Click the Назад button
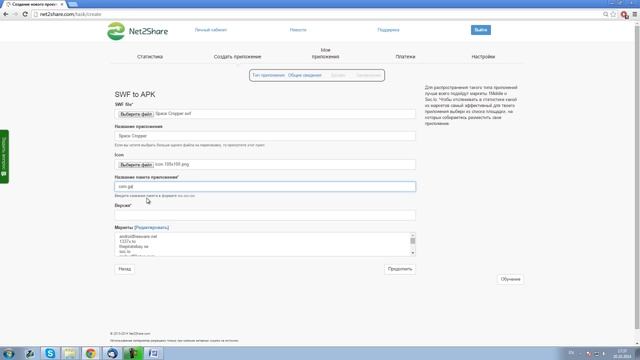Screen dimensions: 640x360 click(124, 269)
